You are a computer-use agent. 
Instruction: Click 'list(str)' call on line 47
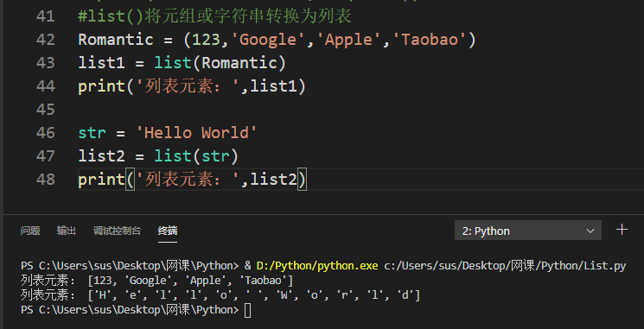click(x=196, y=156)
